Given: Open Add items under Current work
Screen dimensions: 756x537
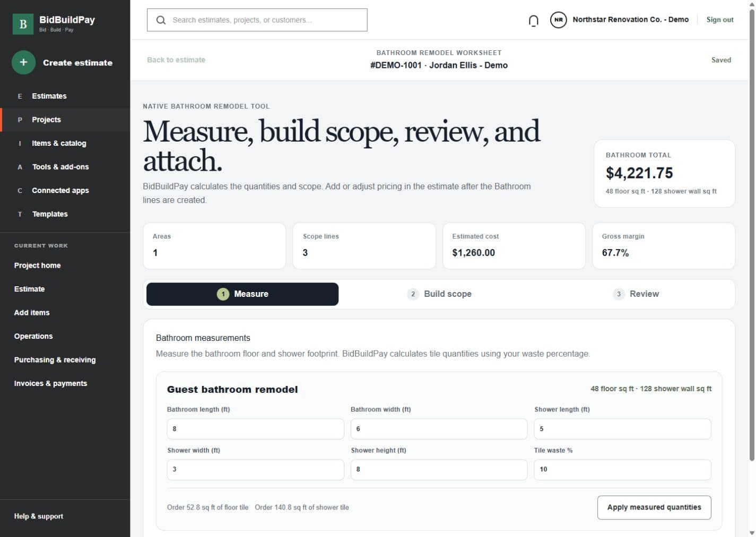Looking at the screenshot, I should coord(32,313).
